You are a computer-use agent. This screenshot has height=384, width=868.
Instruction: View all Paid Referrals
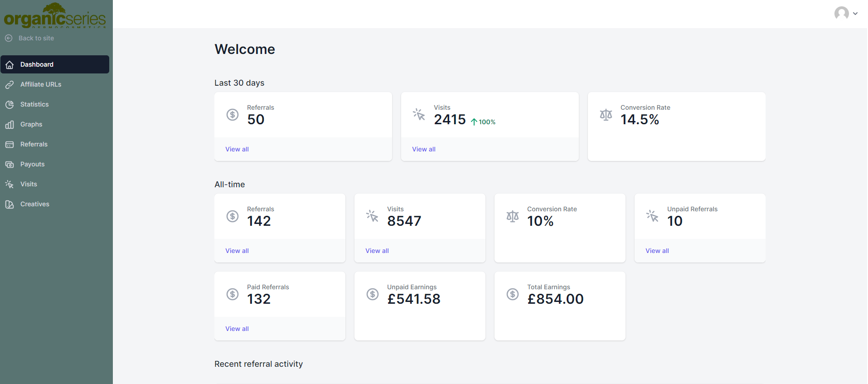point(237,329)
